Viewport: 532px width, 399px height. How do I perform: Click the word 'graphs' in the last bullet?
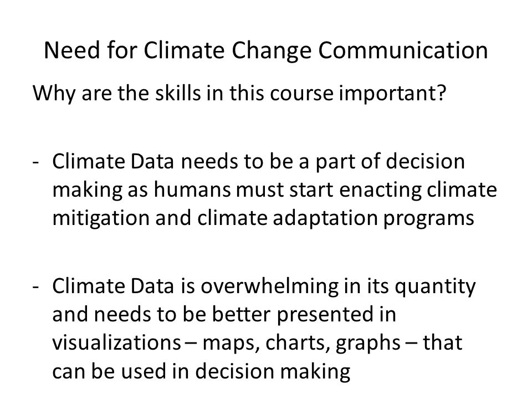[368, 344]
